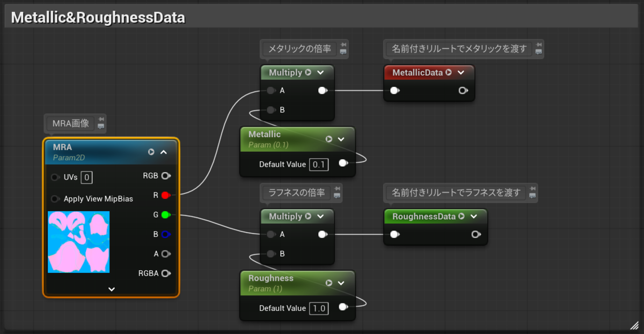The image size is (644, 334).
Task: Toggle visibility of the 'MRA画像' comment bubble
Action: [x=101, y=127]
